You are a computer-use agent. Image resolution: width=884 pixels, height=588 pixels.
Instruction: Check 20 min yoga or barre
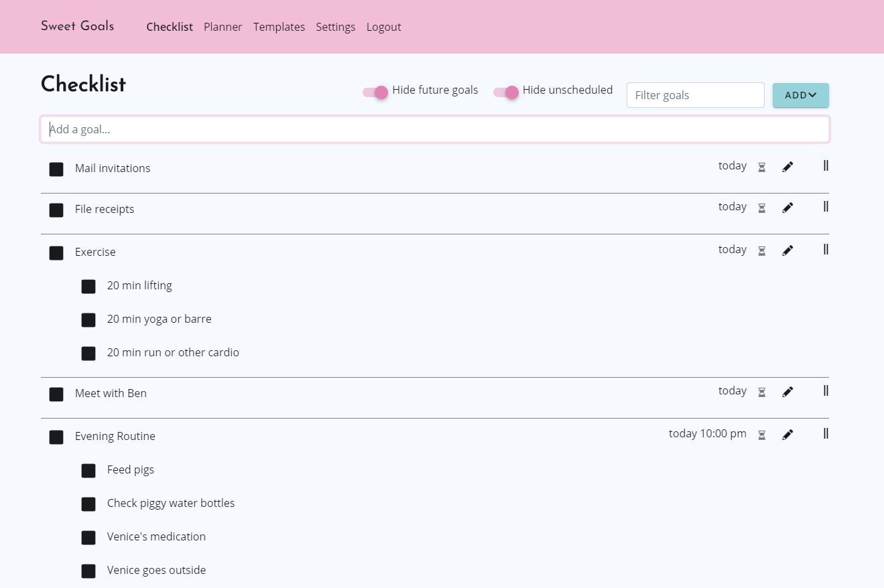[x=88, y=320]
